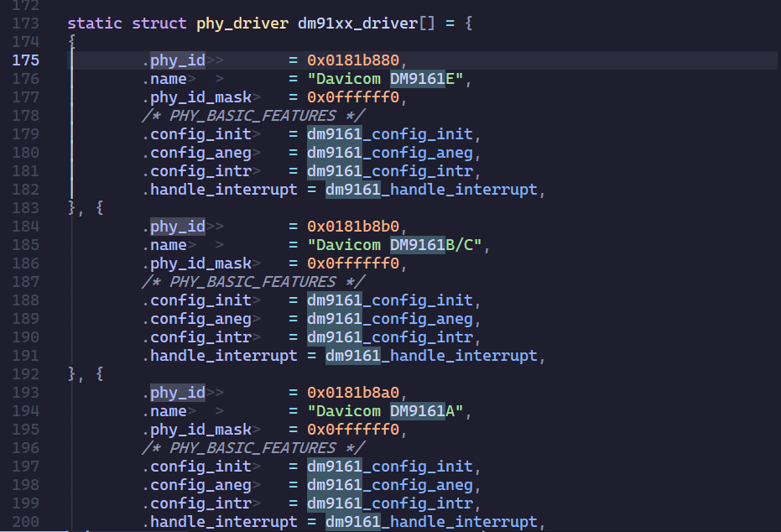Image resolution: width=781 pixels, height=532 pixels.
Task: Click .config_init field on line 179
Action: [196, 134]
